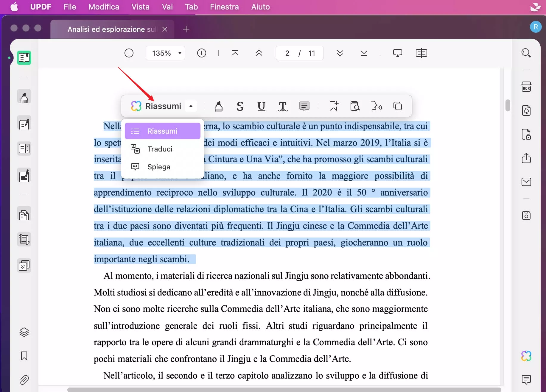Click the horizontal scrollbar at bottom
Screen dimensions: 546x392
(284, 390)
